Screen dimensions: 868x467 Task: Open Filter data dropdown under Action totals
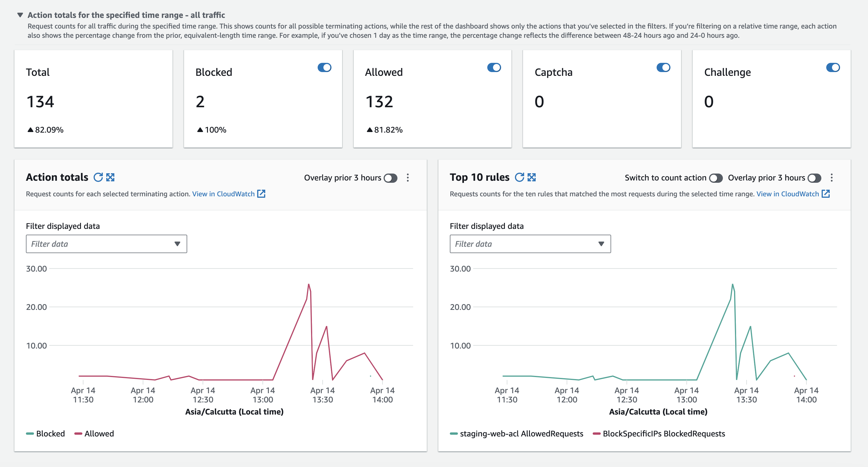pyautogui.click(x=106, y=244)
